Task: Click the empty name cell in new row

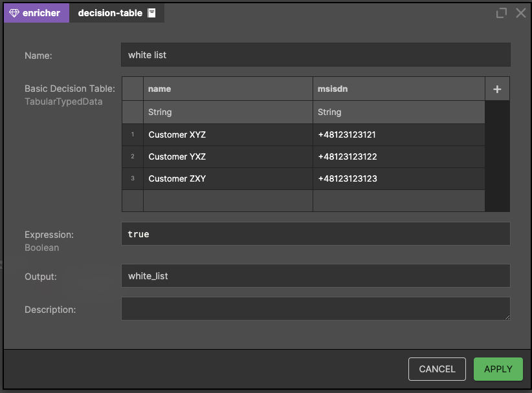Action: click(x=228, y=201)
